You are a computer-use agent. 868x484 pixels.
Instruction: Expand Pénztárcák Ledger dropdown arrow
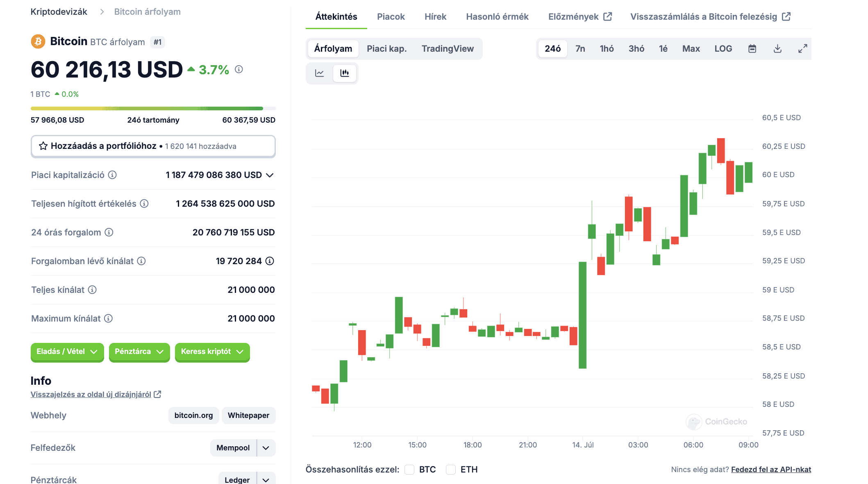pos(266,479)
